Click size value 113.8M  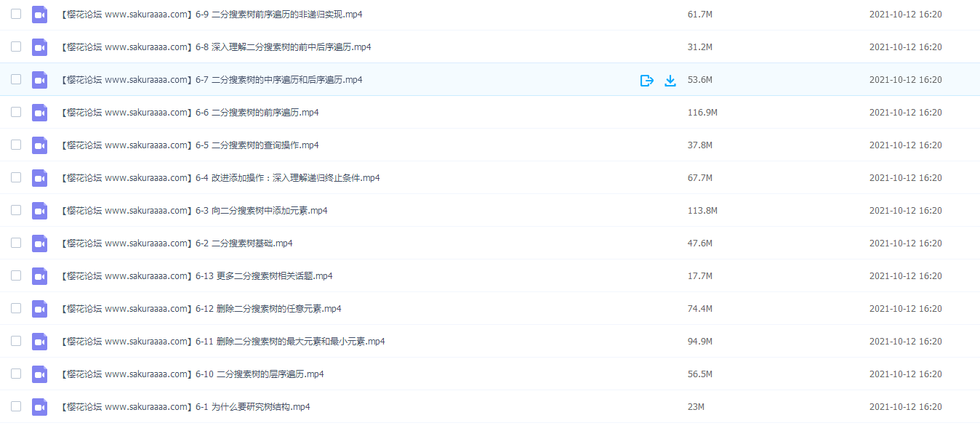[x=702, y=211]
